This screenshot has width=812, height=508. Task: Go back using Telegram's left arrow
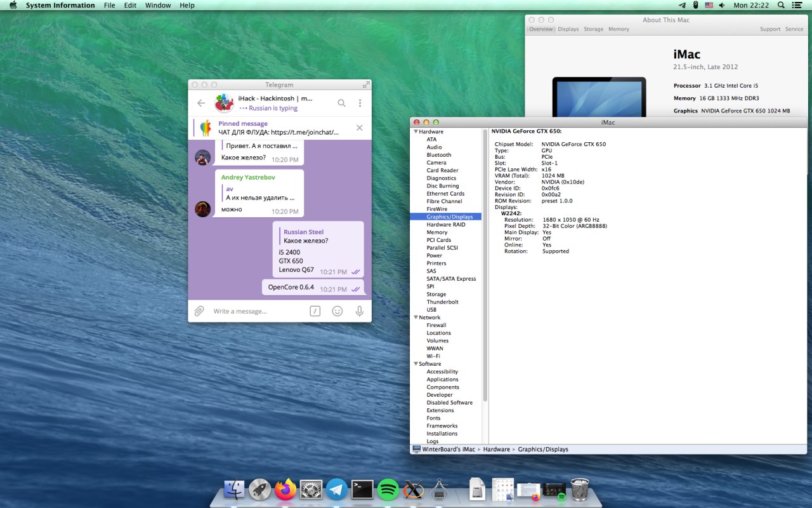[201, 103]
